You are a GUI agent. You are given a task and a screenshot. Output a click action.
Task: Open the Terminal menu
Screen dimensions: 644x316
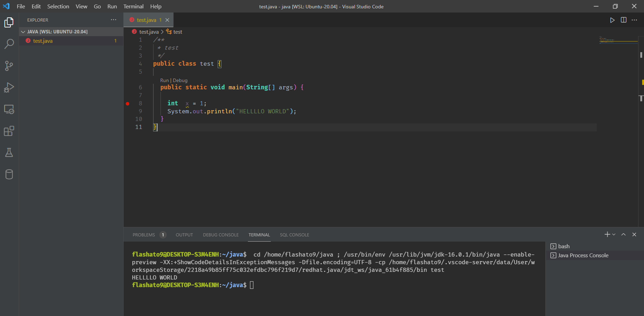pyautogui.click(x=133, y=6)
